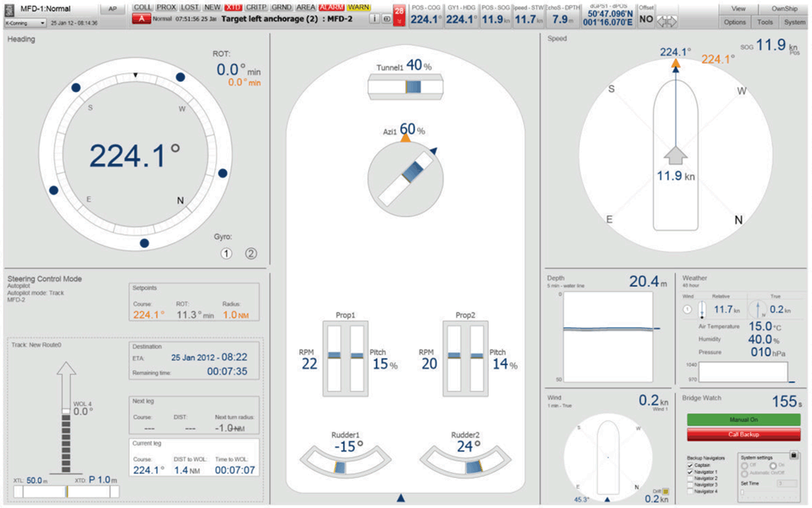
Task: Open the View menu
Action: pyautogui.click(x=738, y=9)
